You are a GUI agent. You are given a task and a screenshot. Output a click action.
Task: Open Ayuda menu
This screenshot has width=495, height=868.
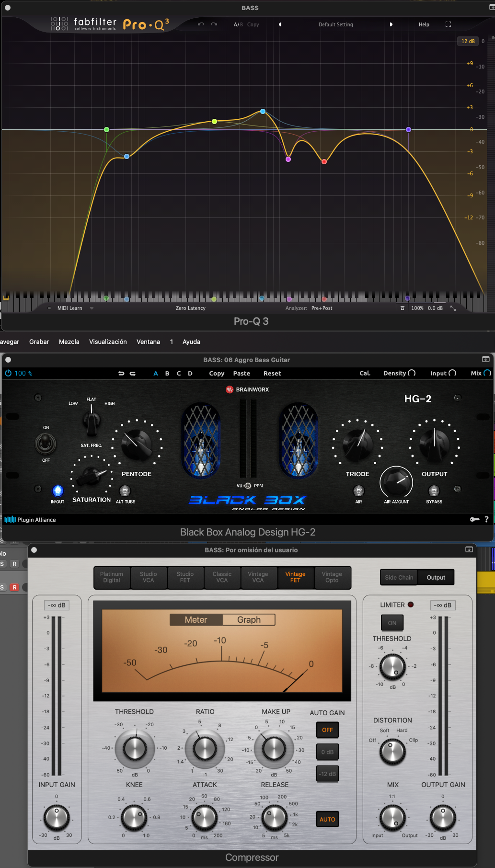click(x=191, y=342)
